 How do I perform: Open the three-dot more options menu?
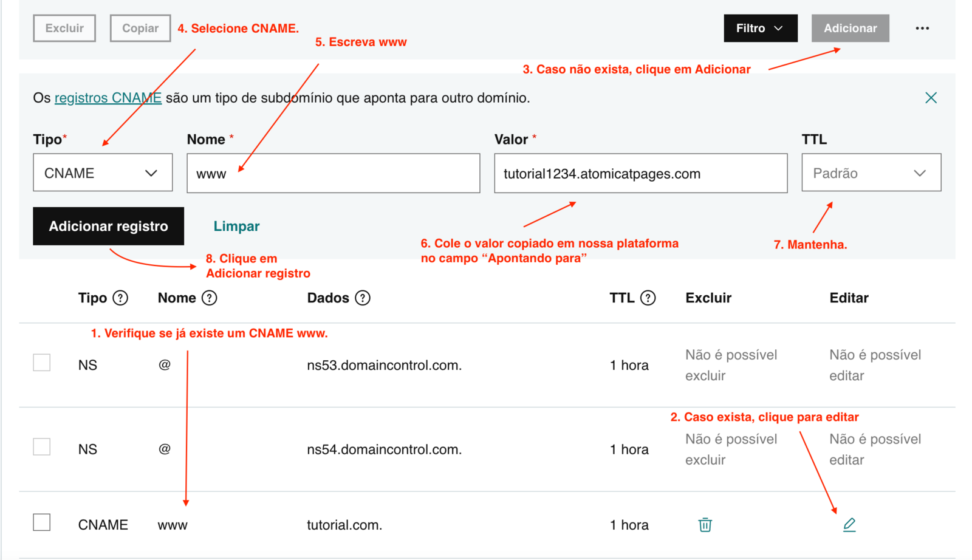pos(922,29)
